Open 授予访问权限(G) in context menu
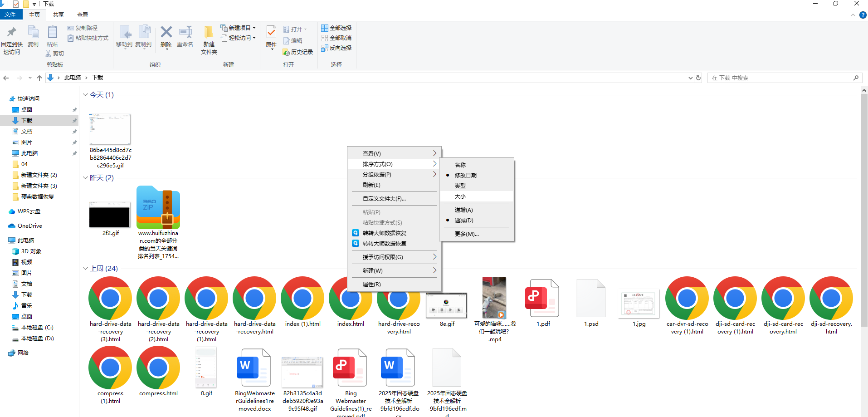The height and width of the screenshot is (417, 868). [x=394, y=257]
